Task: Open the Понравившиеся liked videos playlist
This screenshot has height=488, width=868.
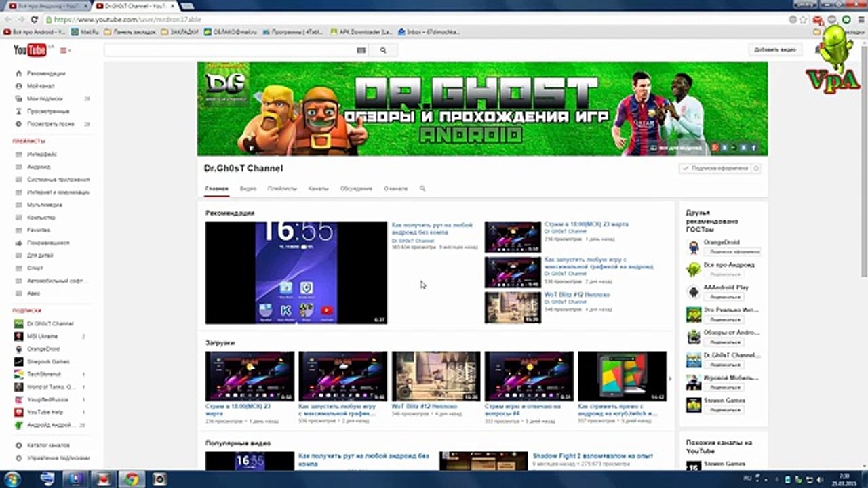Action: tap(47, 243)
